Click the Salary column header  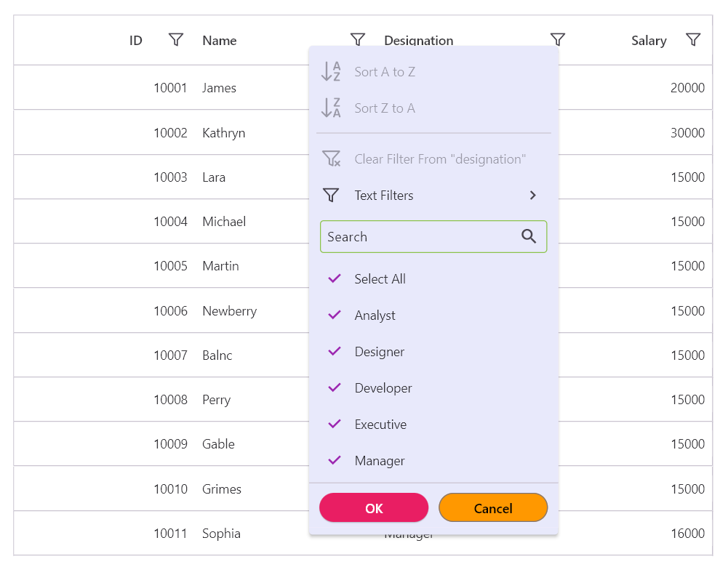[649, 41]
